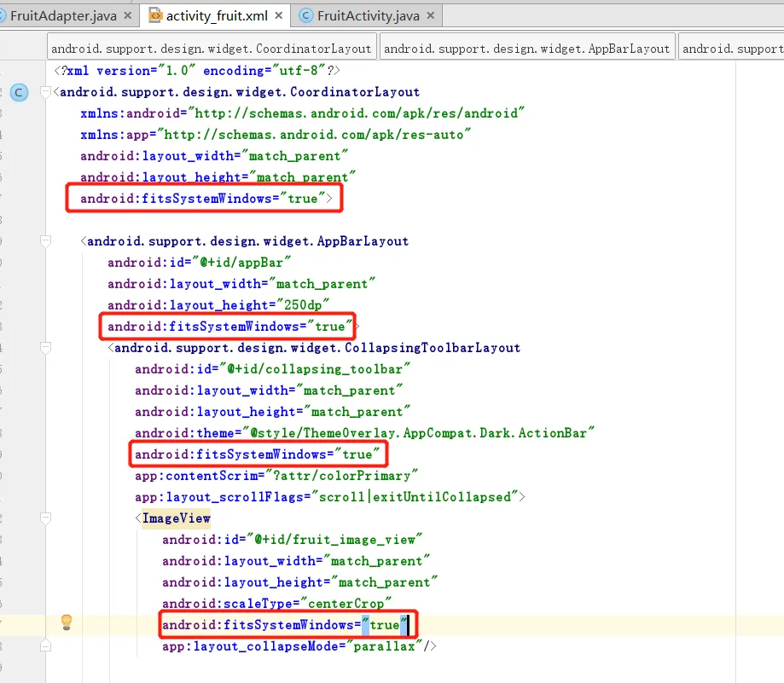Switch to the FruitAdapter.java tab
This screenshot has width=784, height=683.
pos(63,16)
